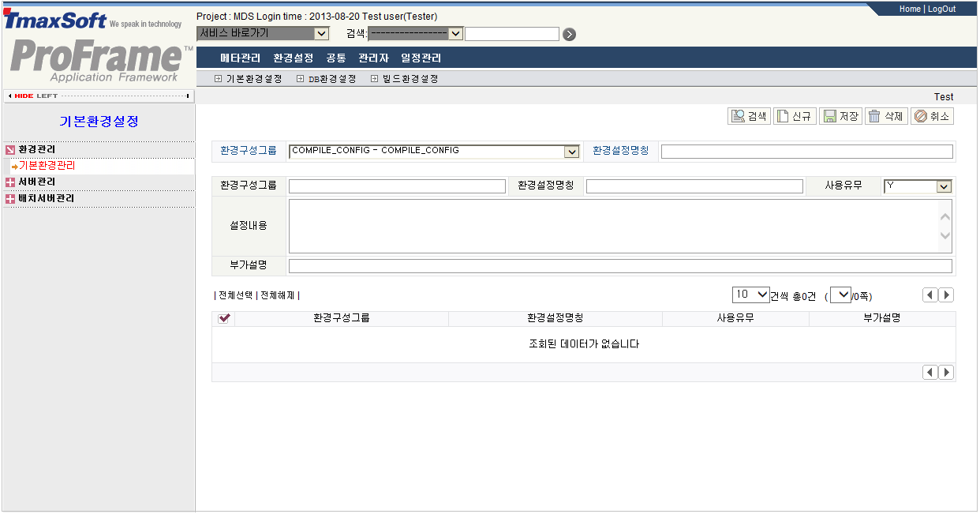This screenshot has height=514, width=980.
Task: Click the LogOut link
Action: coord(941,9)
